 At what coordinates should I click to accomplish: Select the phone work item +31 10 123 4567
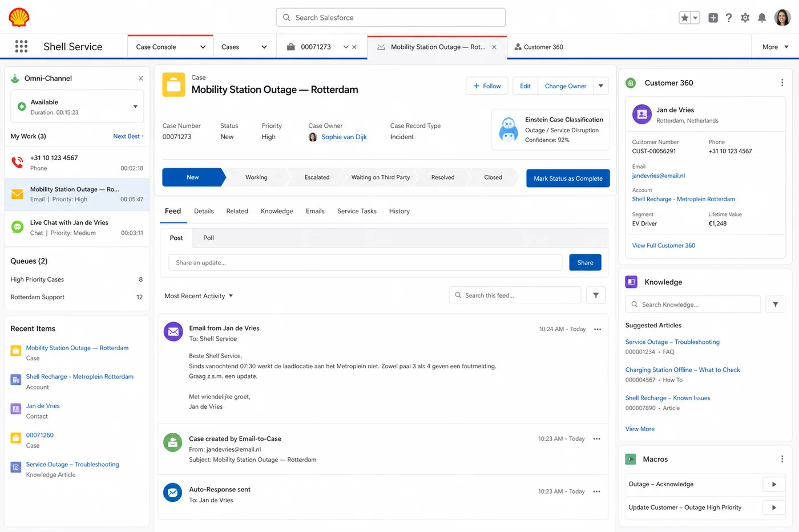pyautogui.click(x=77, y=163)
